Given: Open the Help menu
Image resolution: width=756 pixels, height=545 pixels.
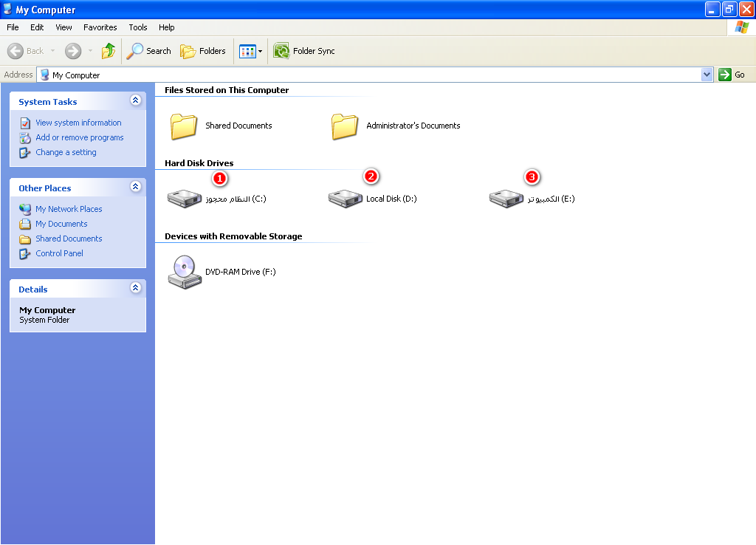Looking at the screenshot, I should (x=166, y=27).
